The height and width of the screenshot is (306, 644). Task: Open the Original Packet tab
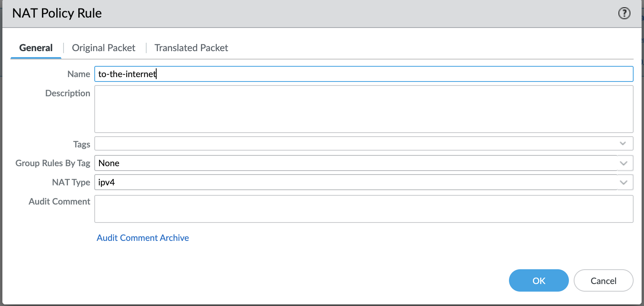pos(103,48)
